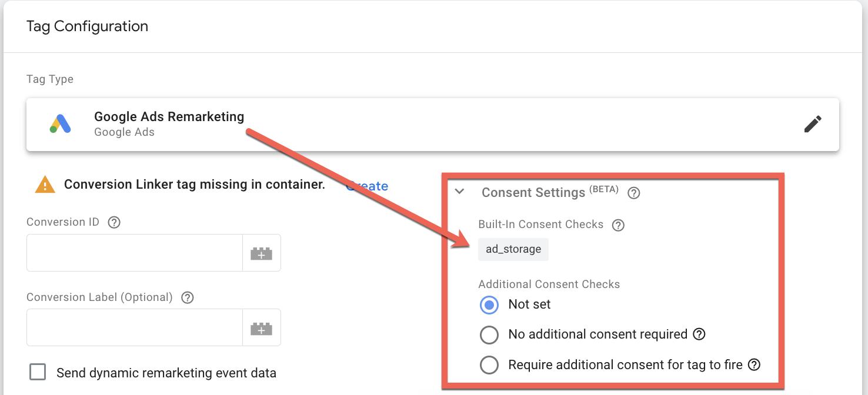Click the Conversion Label input field
This screenshot has width=868, height=395.
tap(135, 327)
